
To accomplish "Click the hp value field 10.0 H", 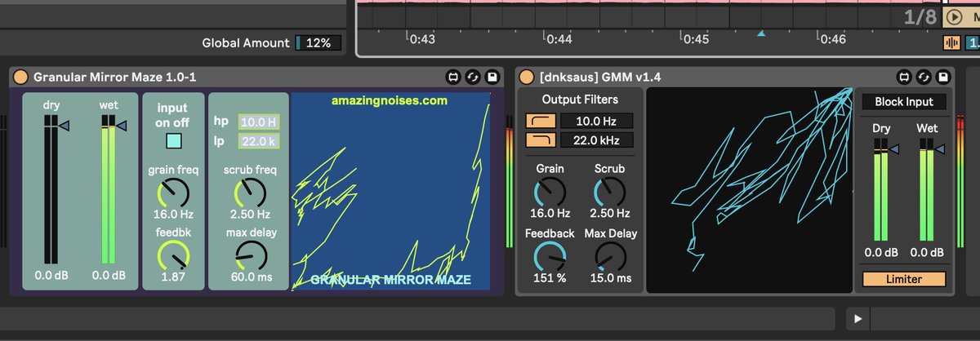I will coord(257,122).
